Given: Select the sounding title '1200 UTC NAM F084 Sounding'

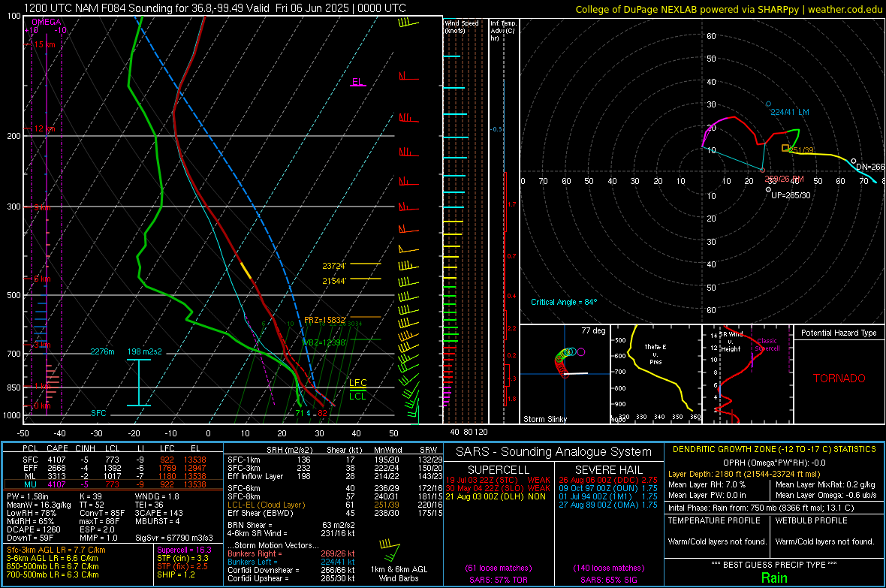Looking at the screenshot, I should click(99, 8).
